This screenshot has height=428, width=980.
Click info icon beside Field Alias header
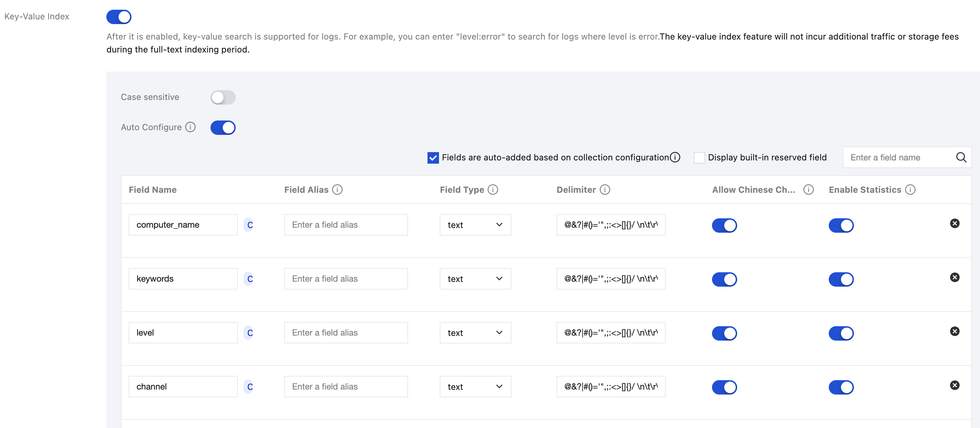click(337, 190)
